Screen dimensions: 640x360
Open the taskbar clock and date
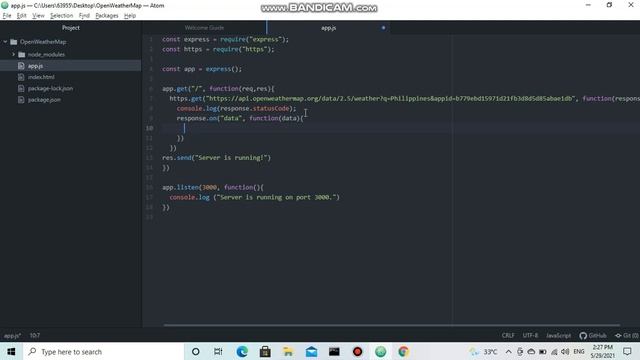pyautogui.click(x=602, y=351)
